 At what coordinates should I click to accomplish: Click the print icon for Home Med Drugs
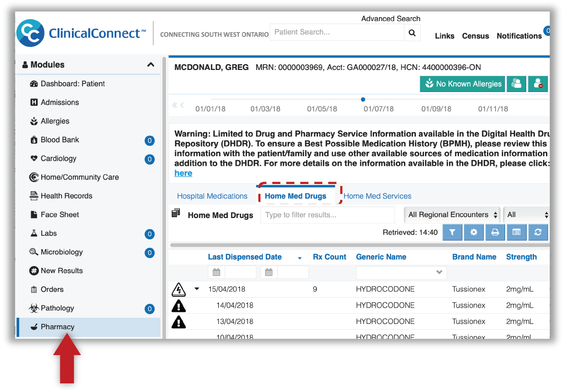(495, 232)
